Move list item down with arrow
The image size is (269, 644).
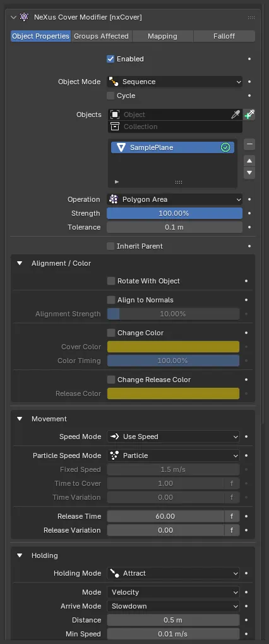(x=249, y=173)
